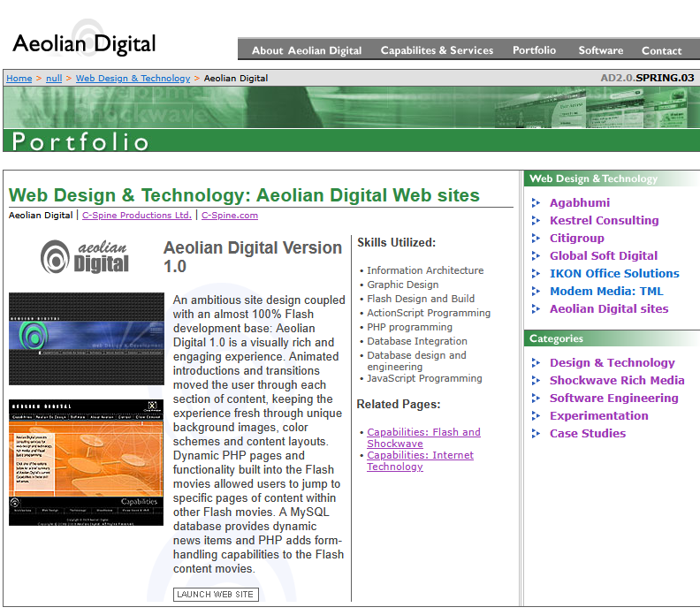Switch to the C-Spine.com tab link
The image size is (700, 615).
(x=230, y=215)
